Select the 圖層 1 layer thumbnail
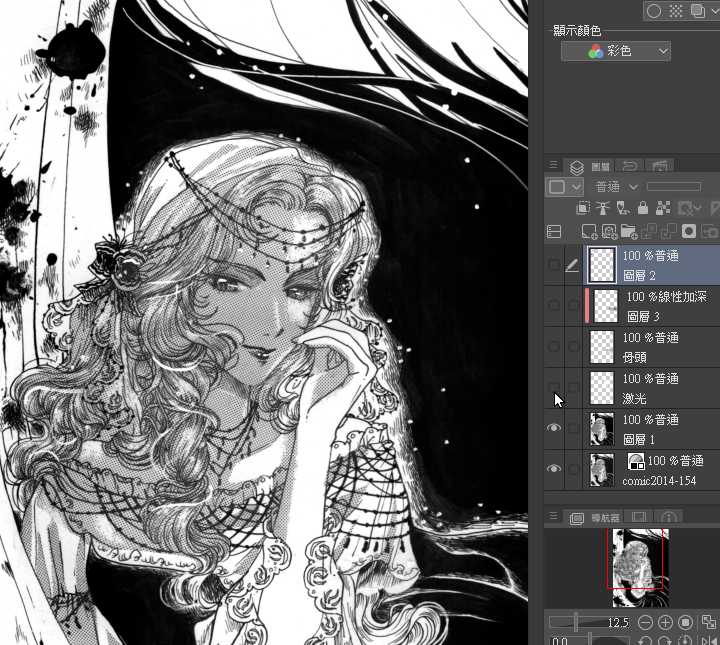The image size is (720, 645). [x=602, y=428]
